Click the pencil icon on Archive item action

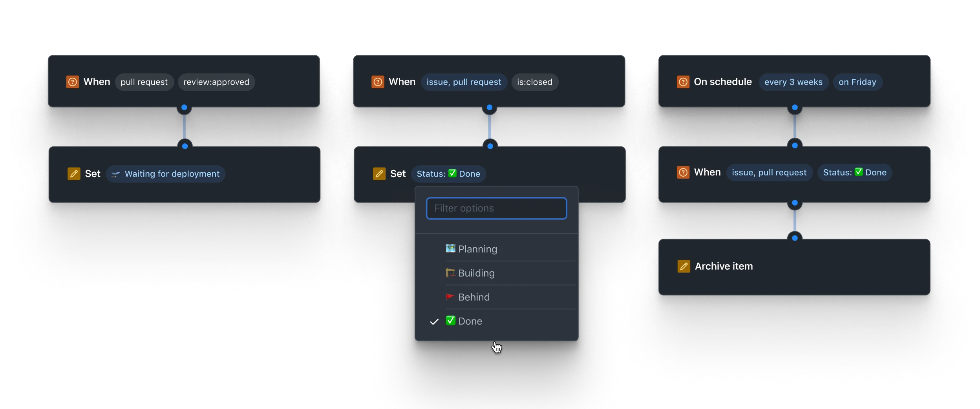[x=684, y=266]
